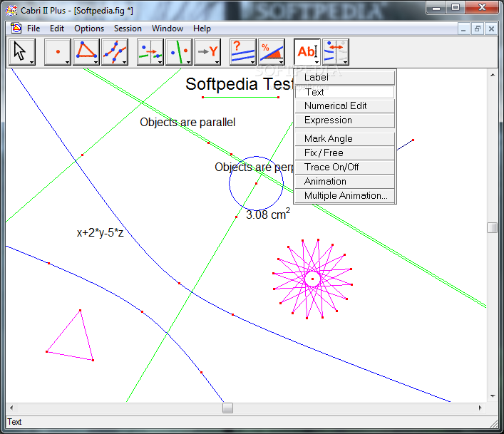504x434 pixels.
Task: Select the Triangle lines tool
Action: point(86,52)
